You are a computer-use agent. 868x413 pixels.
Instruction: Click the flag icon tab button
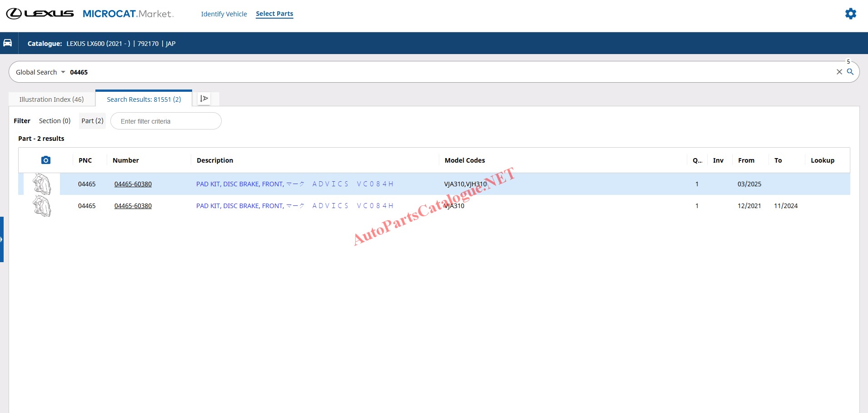pyautogui.click(x=204, y=99)
